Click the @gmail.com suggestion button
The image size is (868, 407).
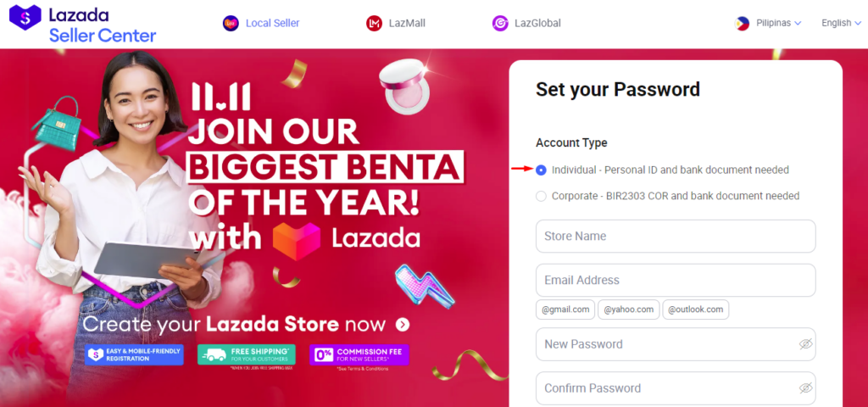565,309
